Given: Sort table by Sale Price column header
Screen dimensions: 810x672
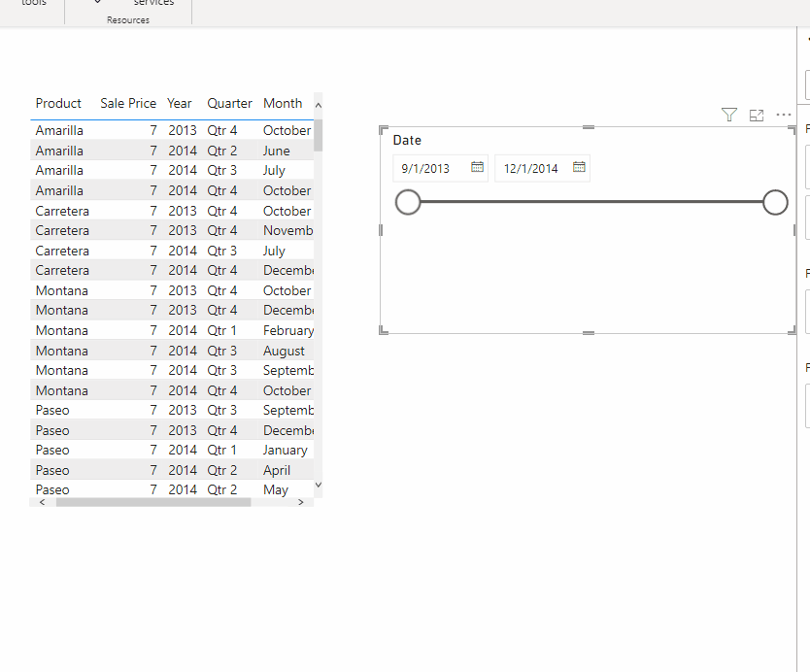Looking at the screenshot, I should pyautogui.click(x=128, y=103).
